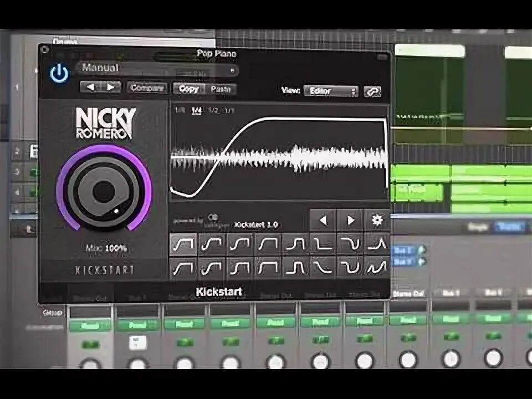This screenshot has height=399, width=532.
Task: Click the link chain icon in plugin header
Action: coord(372,91)
